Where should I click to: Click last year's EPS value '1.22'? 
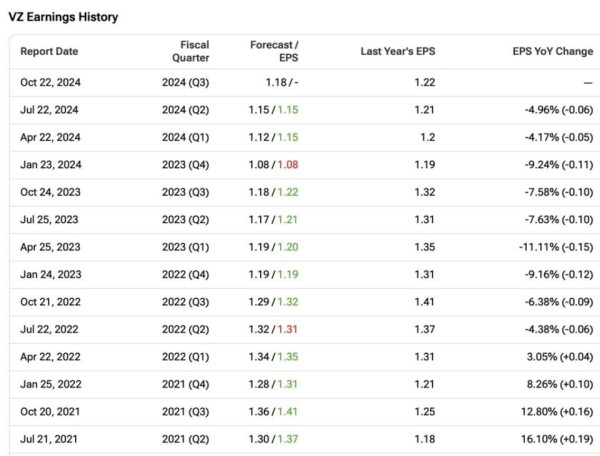425,82
